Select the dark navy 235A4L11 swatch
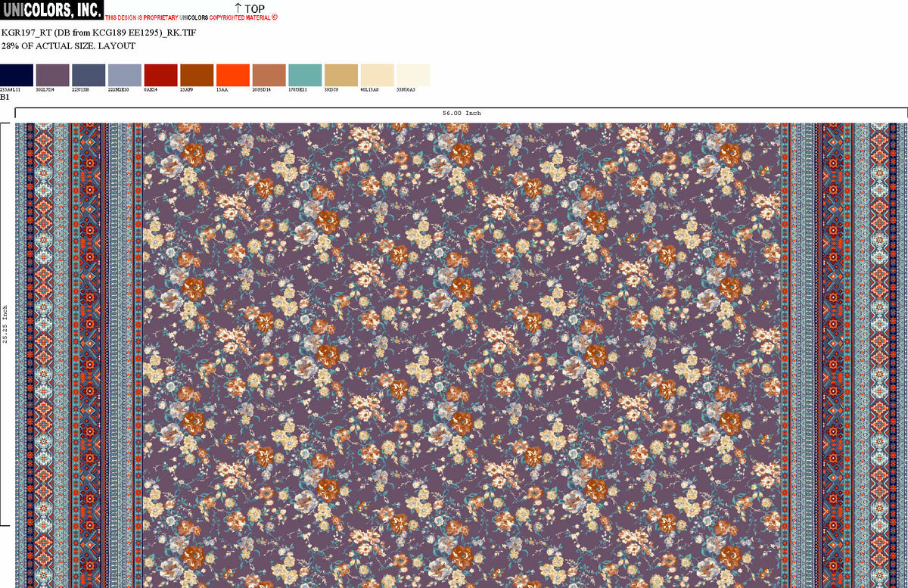This screenshot has width=908, height=588. (x=17, y=75)
